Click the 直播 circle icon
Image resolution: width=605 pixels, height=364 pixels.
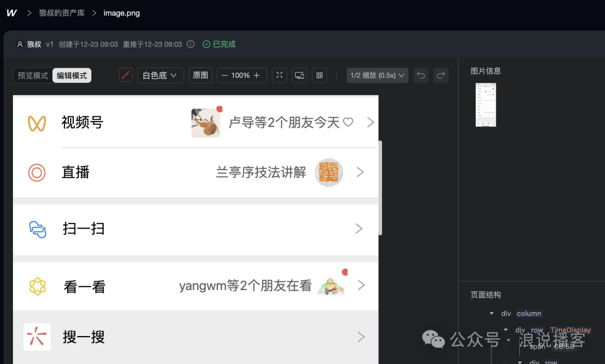36,172
